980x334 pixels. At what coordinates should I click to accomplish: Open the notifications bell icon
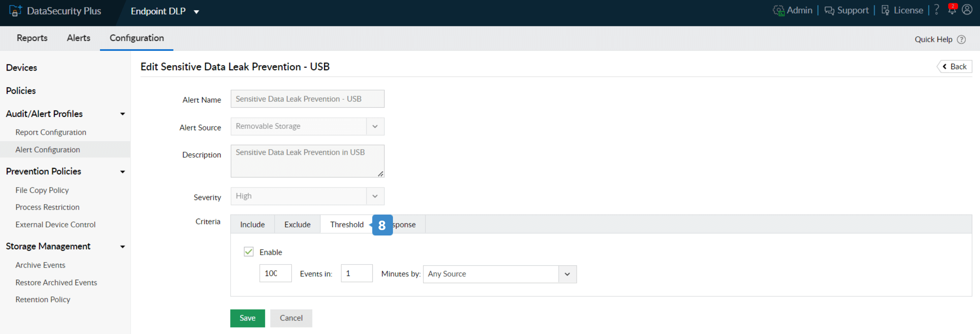(x=952, y=9)
